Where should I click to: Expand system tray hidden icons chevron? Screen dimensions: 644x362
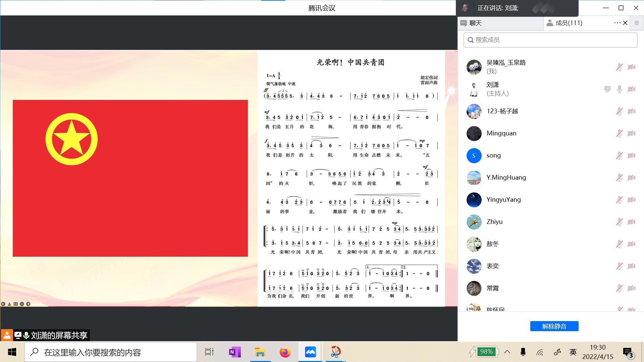(x=507, y=352)
